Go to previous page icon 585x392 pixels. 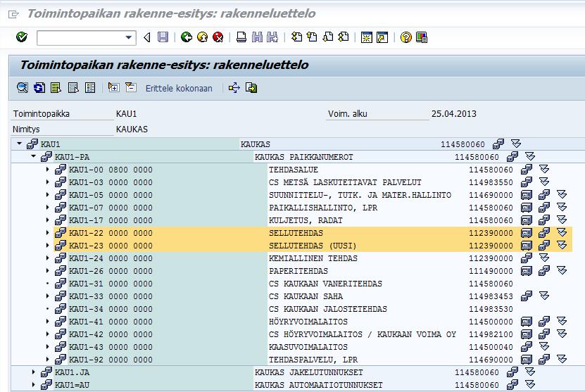(312, 37)
